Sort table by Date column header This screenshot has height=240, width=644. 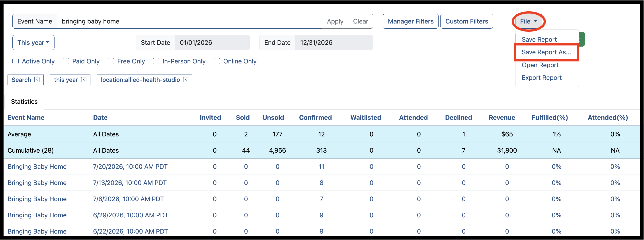click(100, 118)
